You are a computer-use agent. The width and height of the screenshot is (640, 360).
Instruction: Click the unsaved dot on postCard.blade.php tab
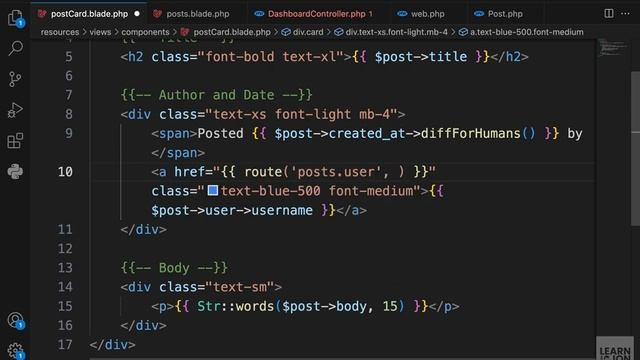(x=137, y=13)
